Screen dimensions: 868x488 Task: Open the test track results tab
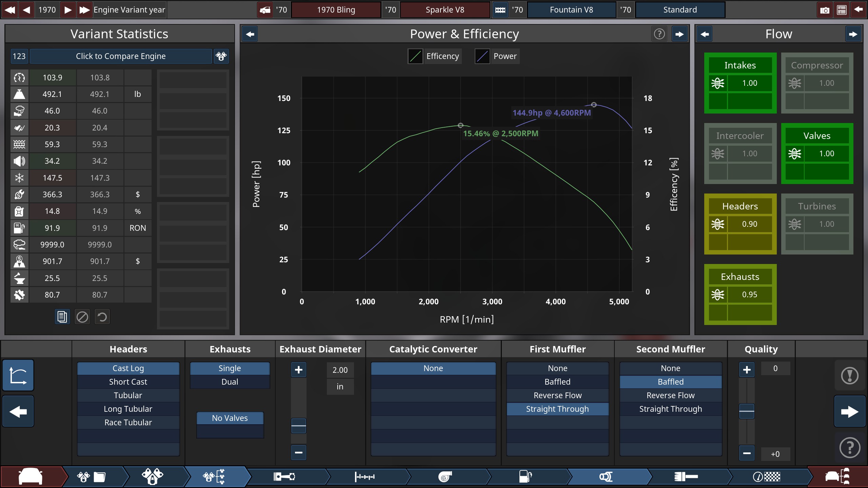tap(766, 477)
